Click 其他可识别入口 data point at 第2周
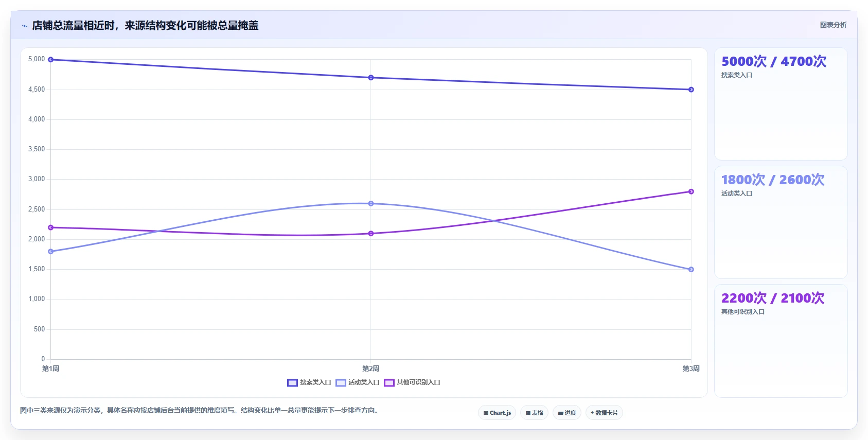 point(370,234)
